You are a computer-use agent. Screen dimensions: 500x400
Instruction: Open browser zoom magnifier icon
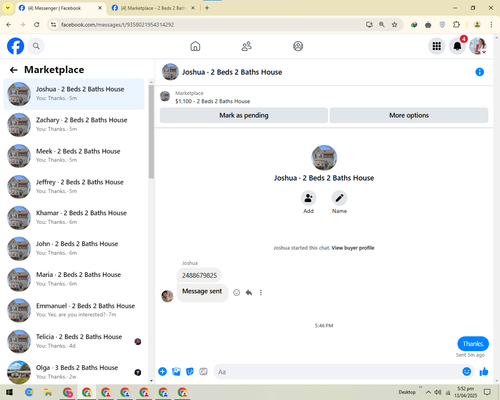382,24
